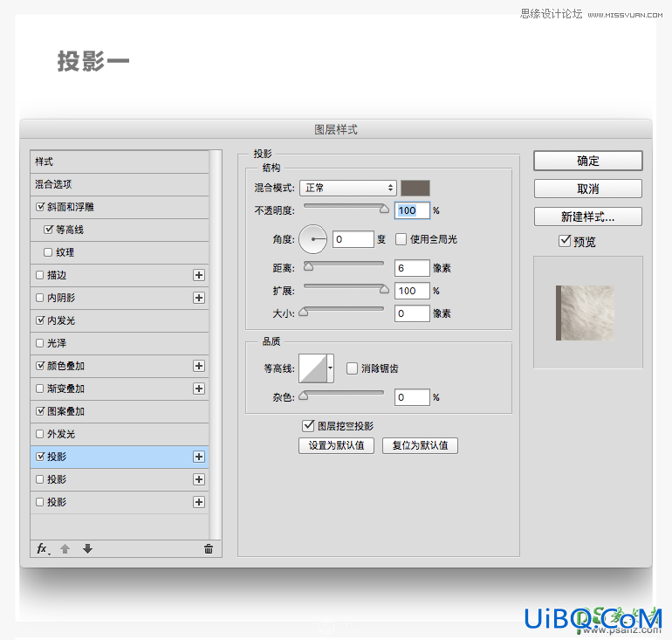The height and width of the screenshot is (640, 672).
Task: Enable the 描边 effect checkbox
Action: pyautogui.click(x=40, y=275)
